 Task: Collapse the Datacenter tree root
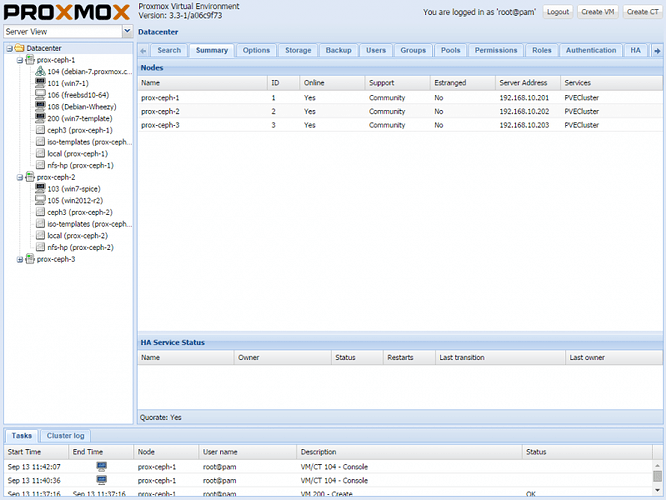click(x=8, y=48)
